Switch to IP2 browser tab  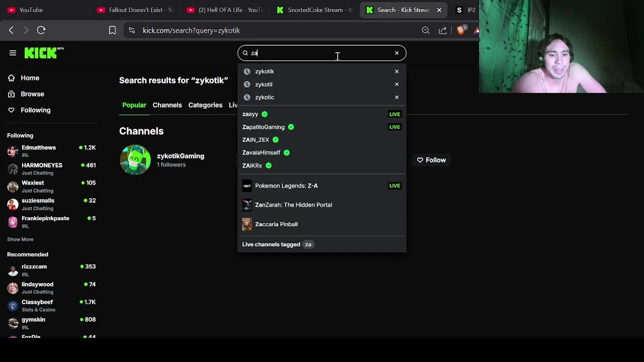[466, 10]
